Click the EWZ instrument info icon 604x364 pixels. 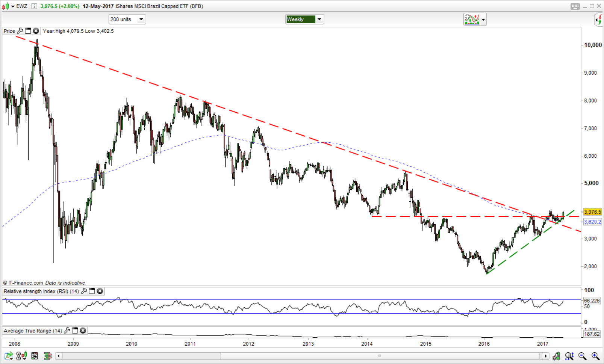34,6
